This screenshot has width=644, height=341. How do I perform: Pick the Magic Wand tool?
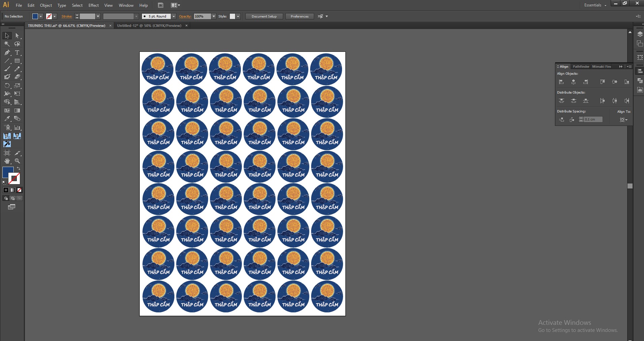[x=7, y=44]
